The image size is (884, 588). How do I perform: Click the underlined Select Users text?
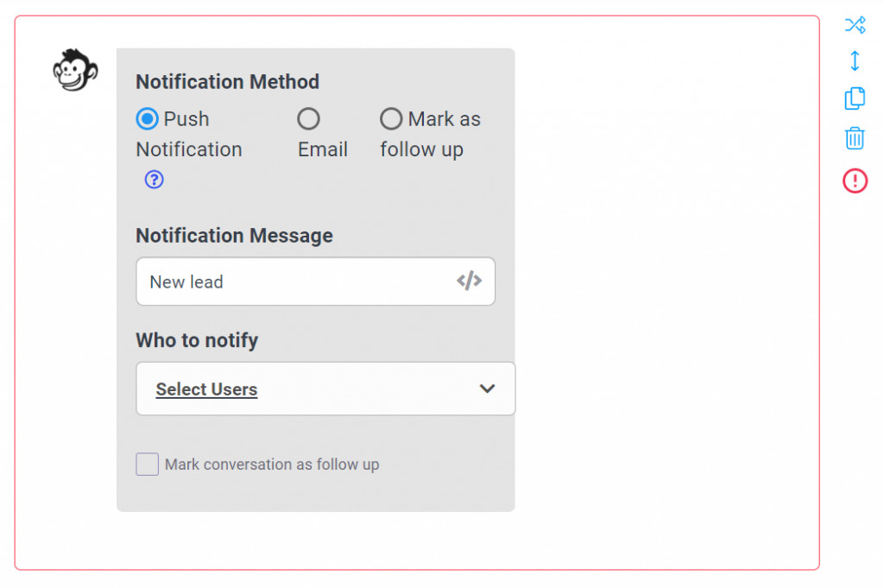pyautogui.click(x=206, y=389)
